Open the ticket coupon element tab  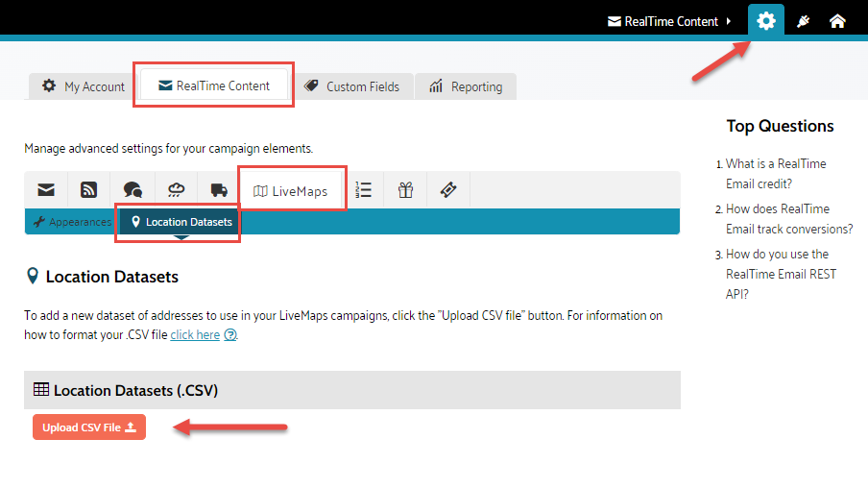[x=448, y=190]
